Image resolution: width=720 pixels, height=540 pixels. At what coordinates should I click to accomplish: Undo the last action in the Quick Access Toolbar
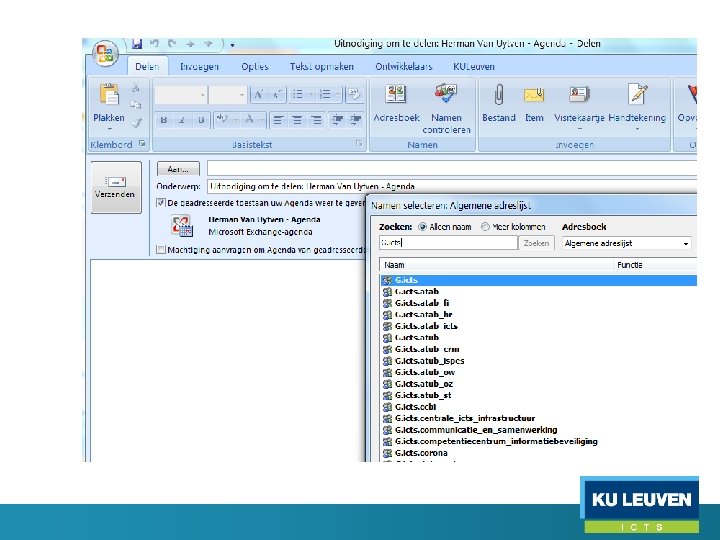click(154, 44)
